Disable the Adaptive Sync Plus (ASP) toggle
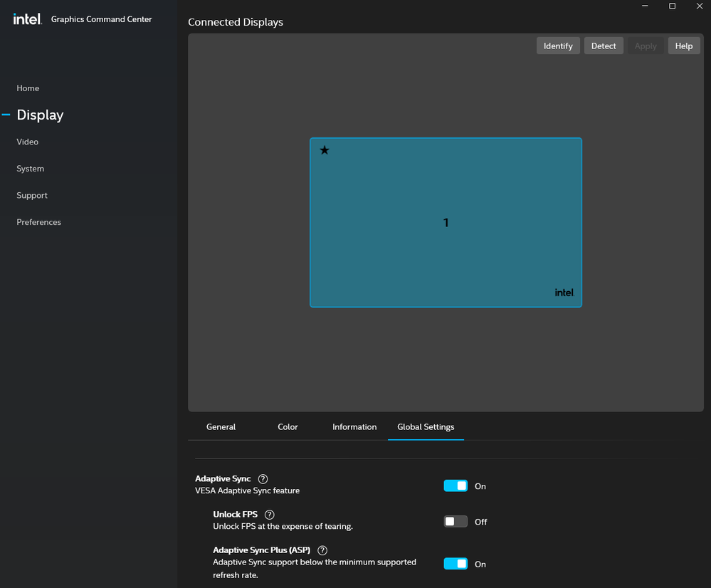711x588 pixels. tap(455, 564)
